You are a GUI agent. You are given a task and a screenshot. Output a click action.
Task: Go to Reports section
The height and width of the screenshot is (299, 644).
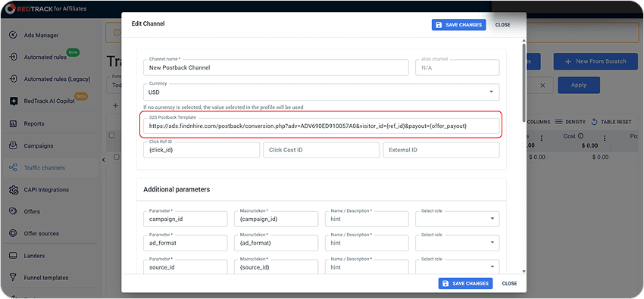coord(34,123)
